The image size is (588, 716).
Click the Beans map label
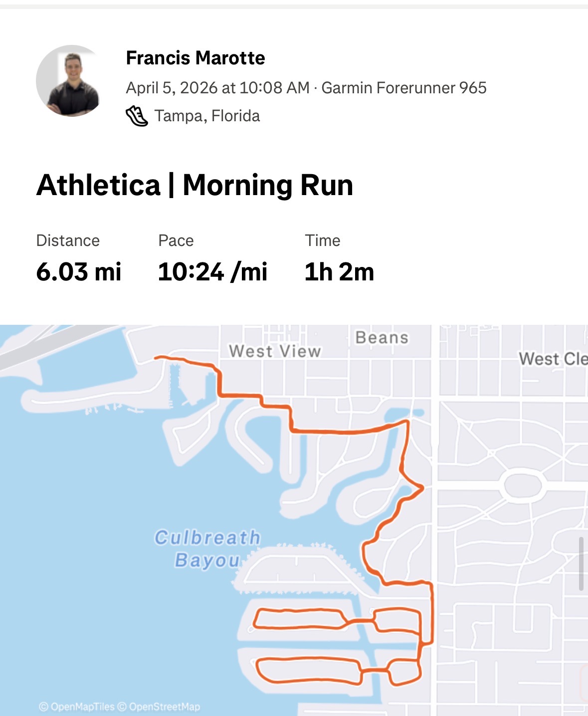click(382, 338)
